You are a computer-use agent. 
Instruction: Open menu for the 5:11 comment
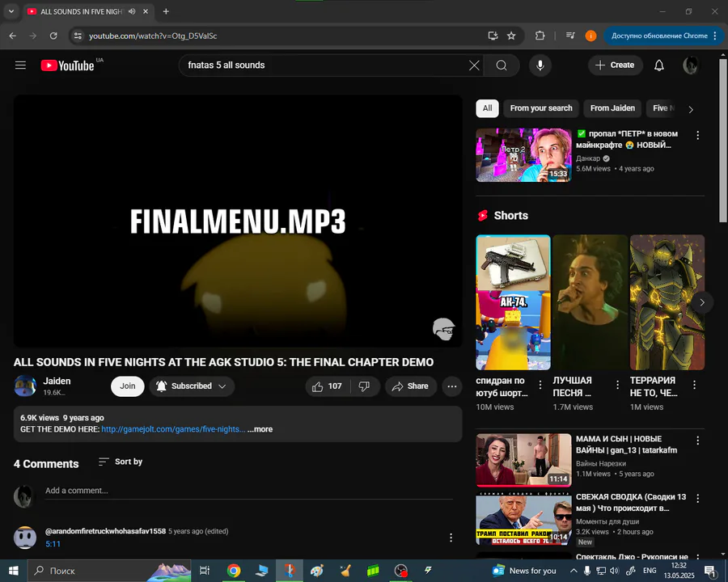click(451, 538)
